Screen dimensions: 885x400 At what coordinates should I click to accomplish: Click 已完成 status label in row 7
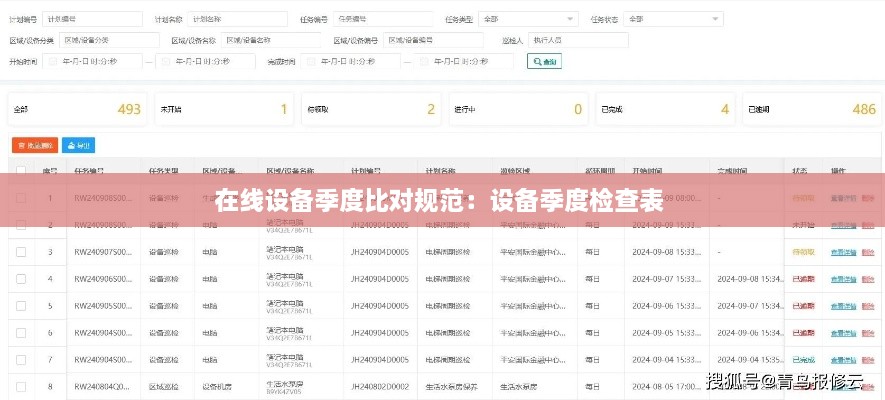pos(804,360)
